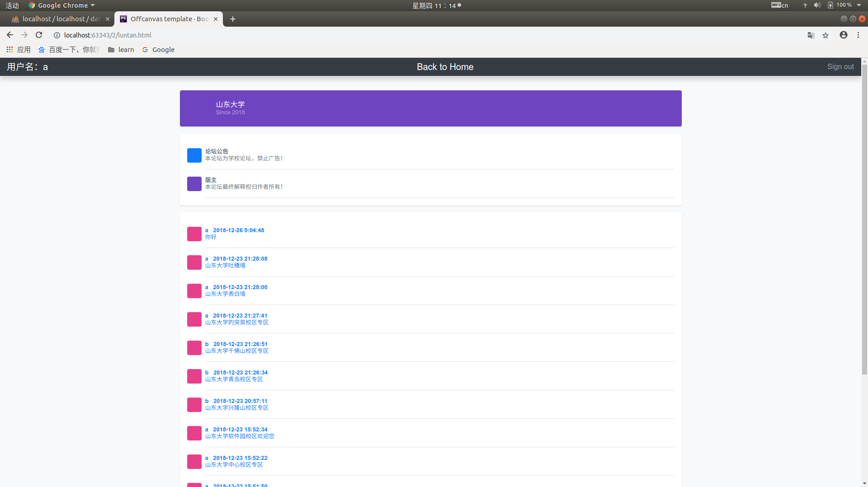Click timestamp 2018-12-23 20:57:11

pyautogui.click(x=240, y=401)
